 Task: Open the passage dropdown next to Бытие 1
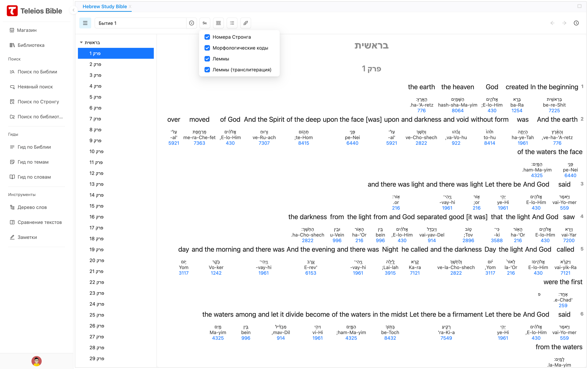point(192,23)
